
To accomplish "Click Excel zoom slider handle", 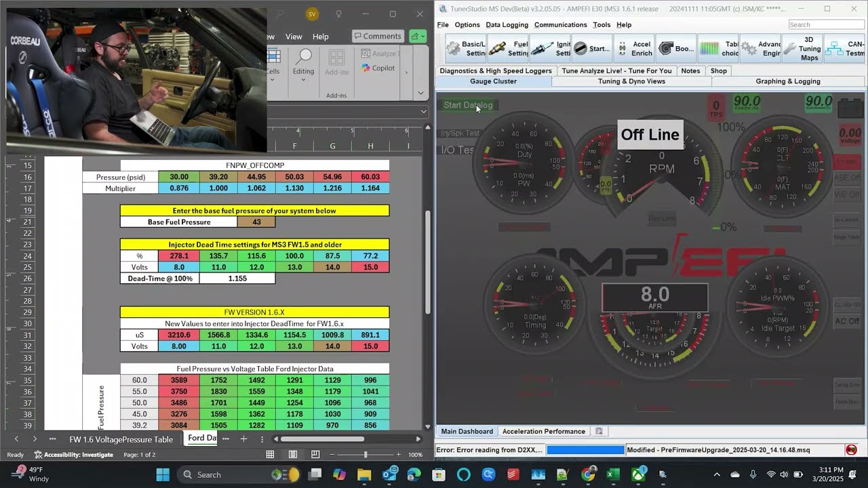I will pos(365,455).
